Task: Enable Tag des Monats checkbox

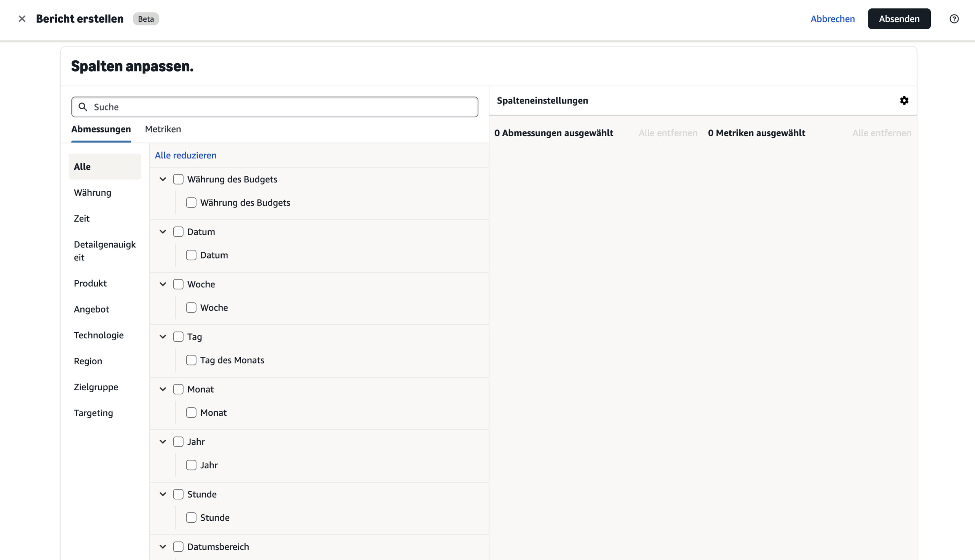Action: point(191,361)
